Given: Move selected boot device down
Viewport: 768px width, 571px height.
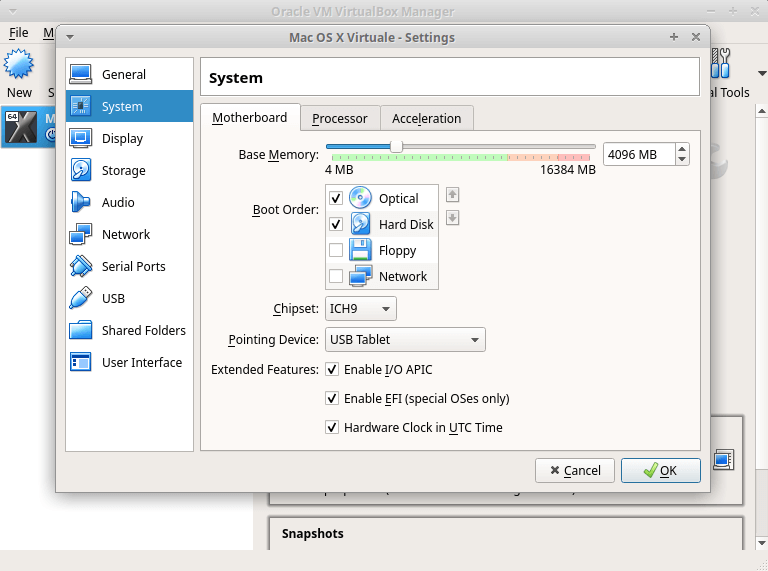Looking at the screenshot, I should (452, 217).
